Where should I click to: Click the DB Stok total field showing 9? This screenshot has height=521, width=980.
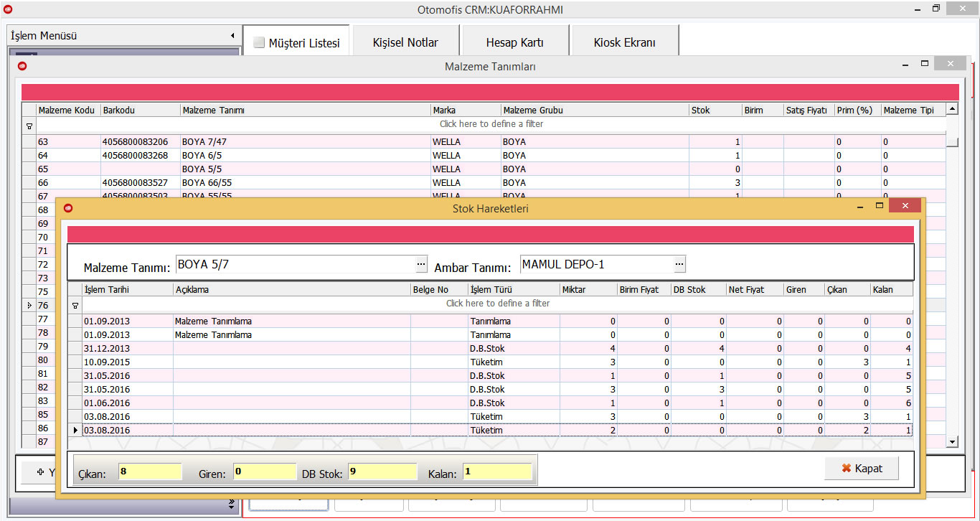pos(382,472)
